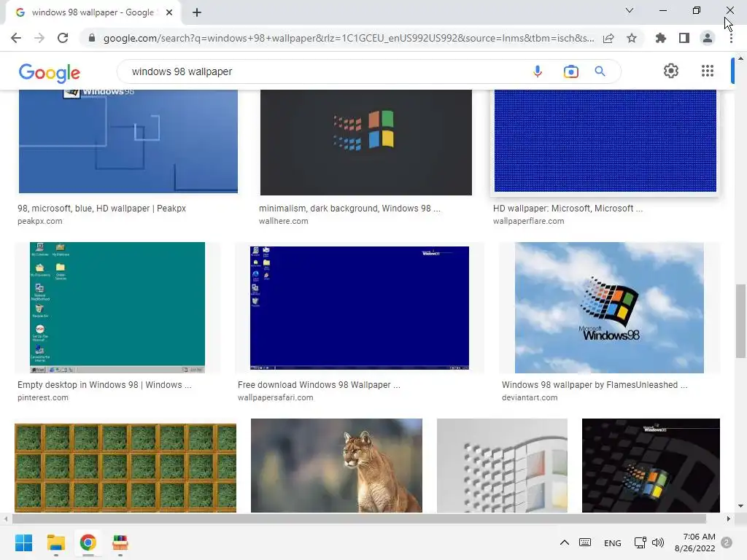This screenshot has height=560, width=747.
Task: Open 'Empty desktop in Windows 98' link
Action: (104, 385)
